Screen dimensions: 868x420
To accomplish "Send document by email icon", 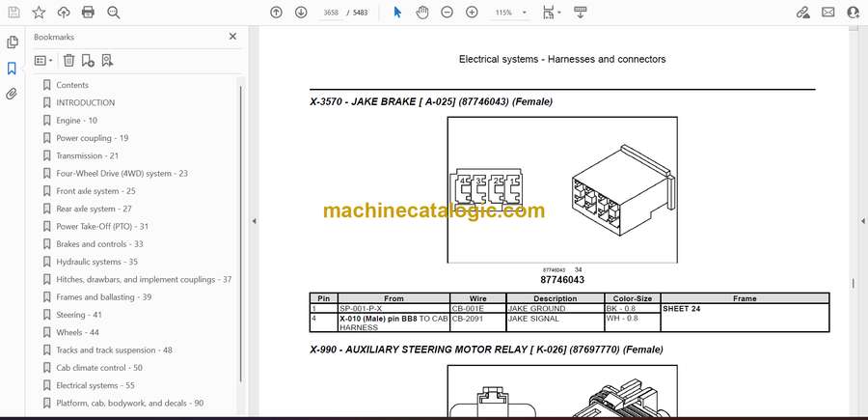I will [827, 13].
